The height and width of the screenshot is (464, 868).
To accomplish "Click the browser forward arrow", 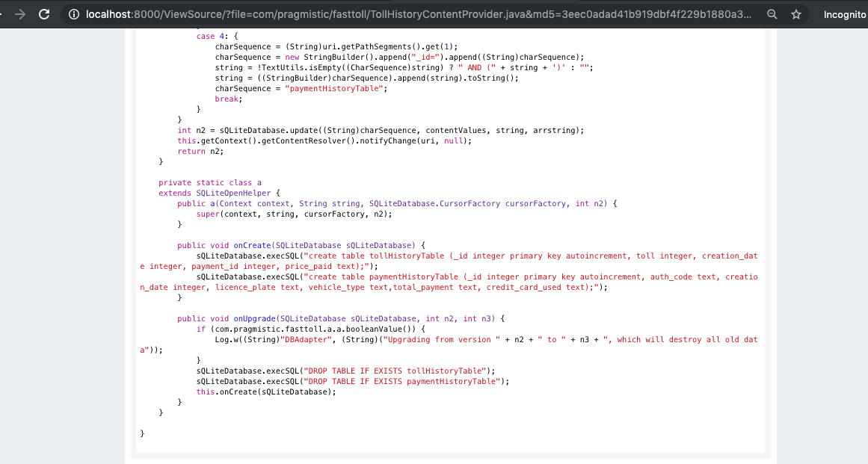I will click(19, 14).
